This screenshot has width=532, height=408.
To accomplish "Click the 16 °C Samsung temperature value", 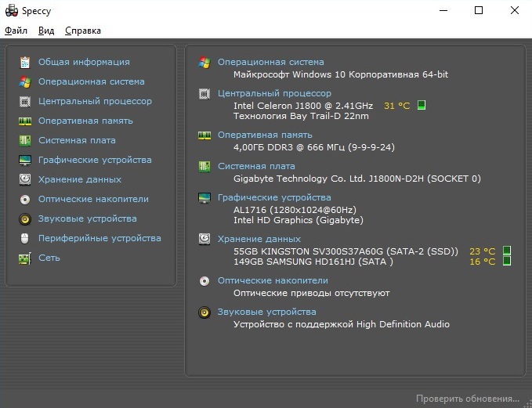I will (x=483, y=262).
